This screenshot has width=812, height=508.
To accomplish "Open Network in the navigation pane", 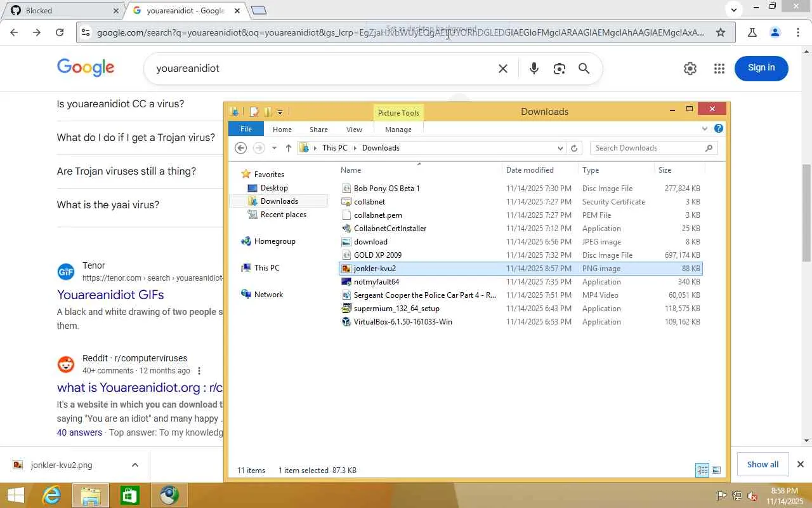I will 268,295.
